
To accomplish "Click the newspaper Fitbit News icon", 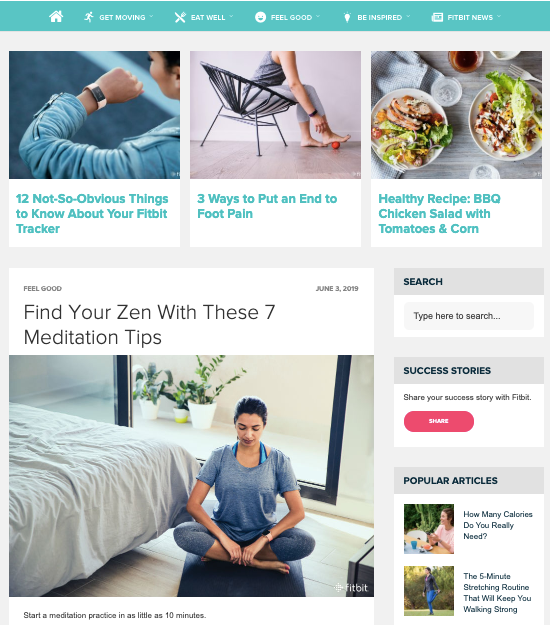I will pos(437,17).
